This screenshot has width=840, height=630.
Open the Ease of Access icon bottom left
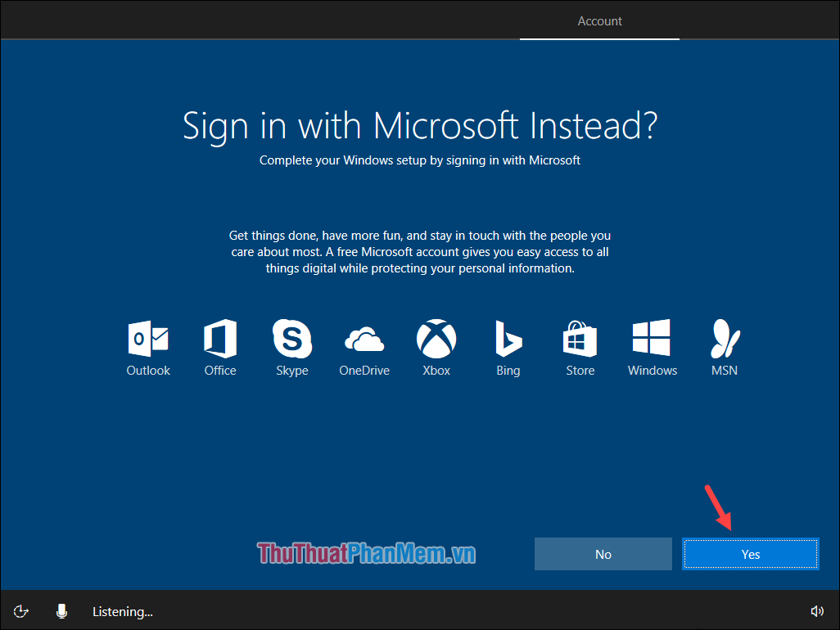(x=20, y=611)
